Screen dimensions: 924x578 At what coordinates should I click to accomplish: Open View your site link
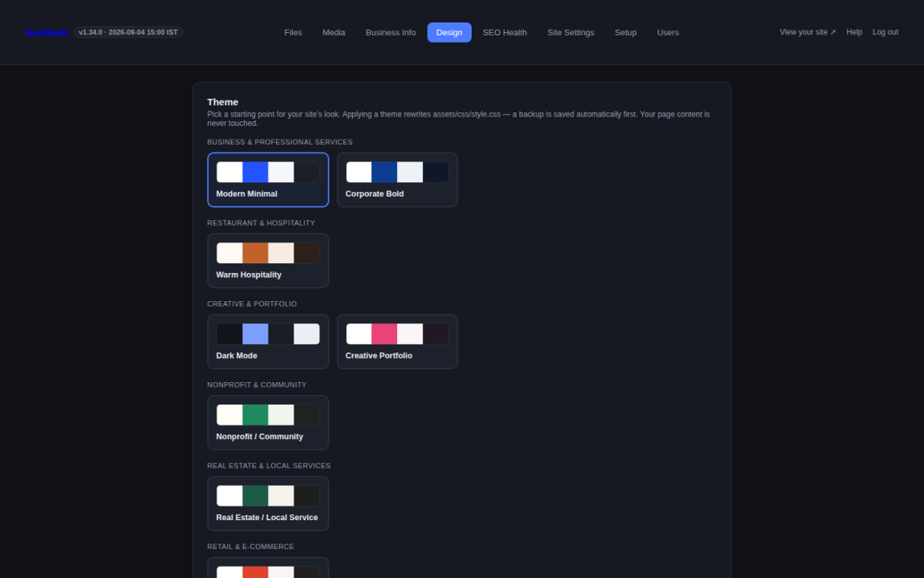(x=808, y=32)
